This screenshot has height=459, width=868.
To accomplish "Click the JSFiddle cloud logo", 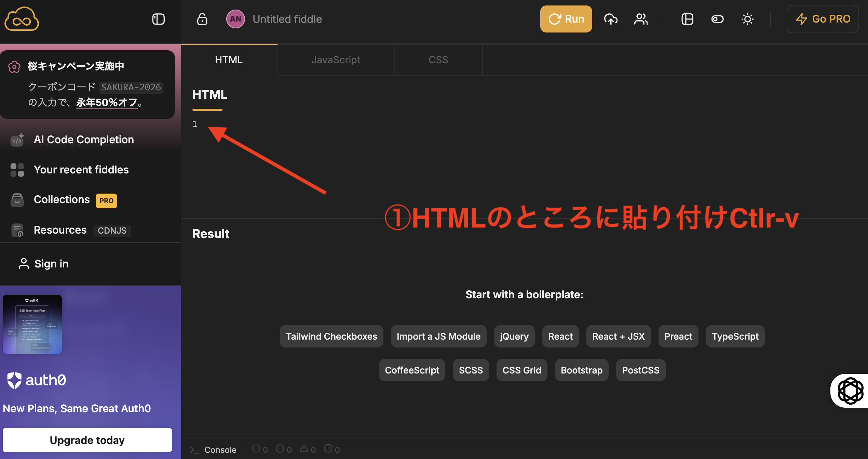I will pyautogui.click(x=22, y=19).
